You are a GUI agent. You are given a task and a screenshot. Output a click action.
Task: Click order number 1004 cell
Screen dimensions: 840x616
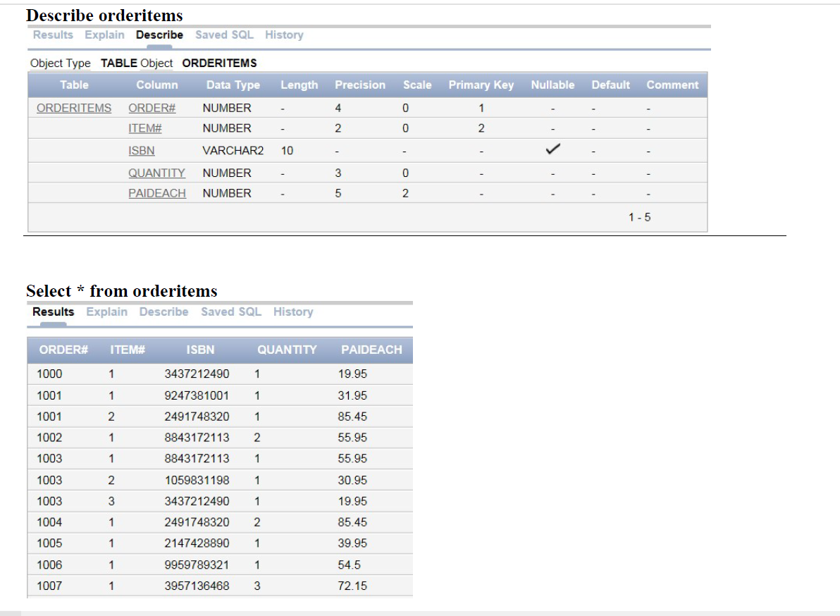49,522
